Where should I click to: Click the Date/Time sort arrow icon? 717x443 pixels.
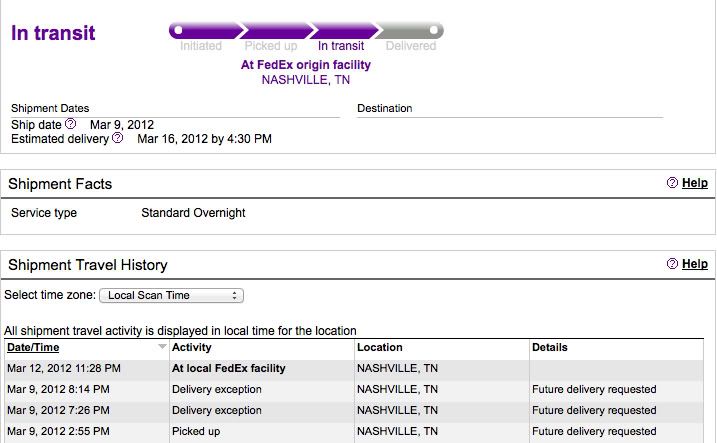point(162,347)
